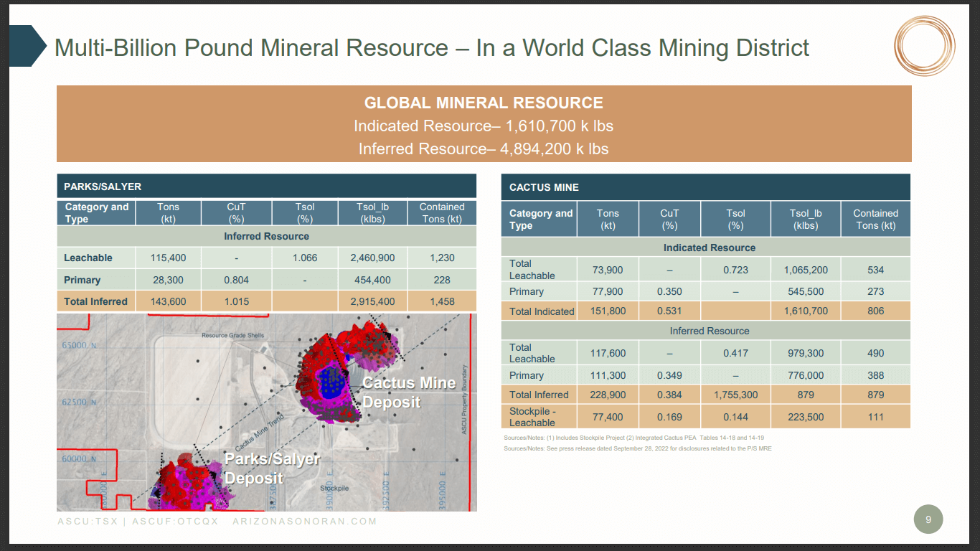The image size is (980, 551).
Task: Select the cell showing 454,400
Action: (372, 280)
